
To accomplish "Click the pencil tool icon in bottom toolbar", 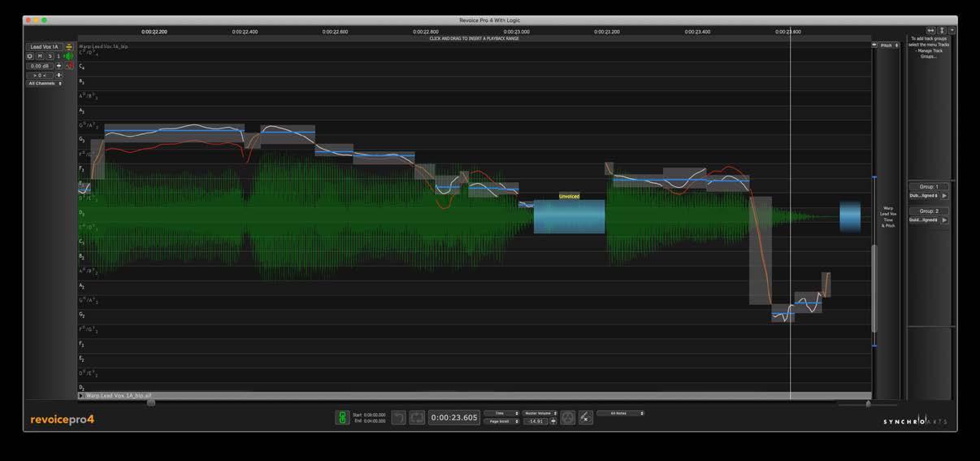I will tap(586, 417).
